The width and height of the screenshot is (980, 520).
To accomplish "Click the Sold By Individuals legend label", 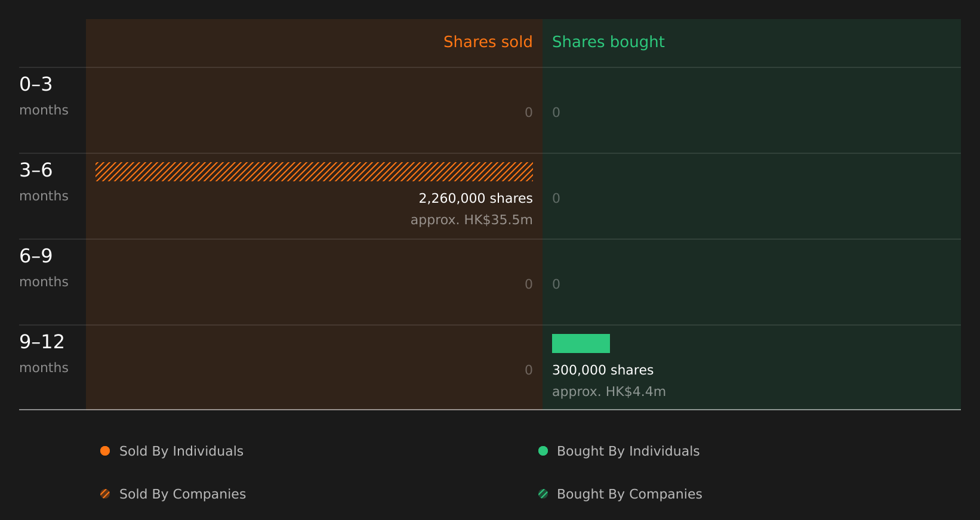I will tap(181, 451).
